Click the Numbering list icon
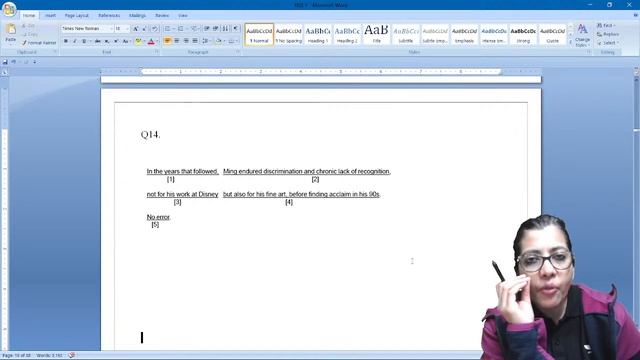Screen dimensions: 640x360 pos(181,29)
